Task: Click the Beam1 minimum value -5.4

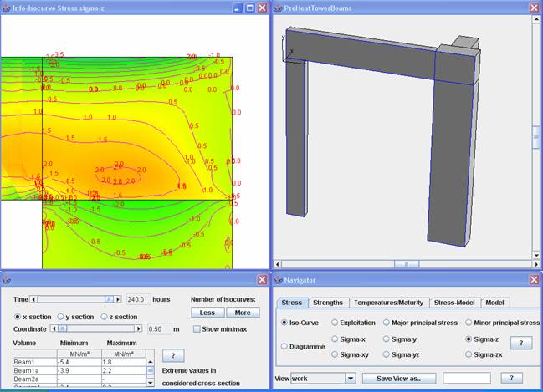Action: (79, 362)
